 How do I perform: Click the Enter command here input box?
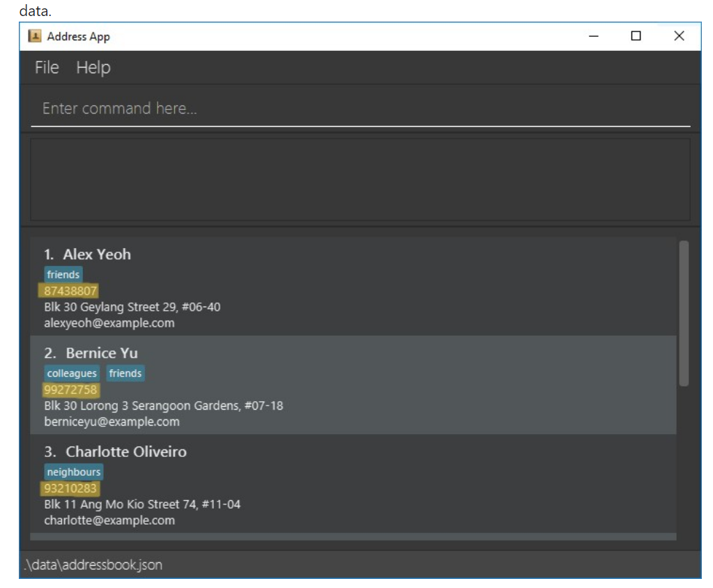360,109
